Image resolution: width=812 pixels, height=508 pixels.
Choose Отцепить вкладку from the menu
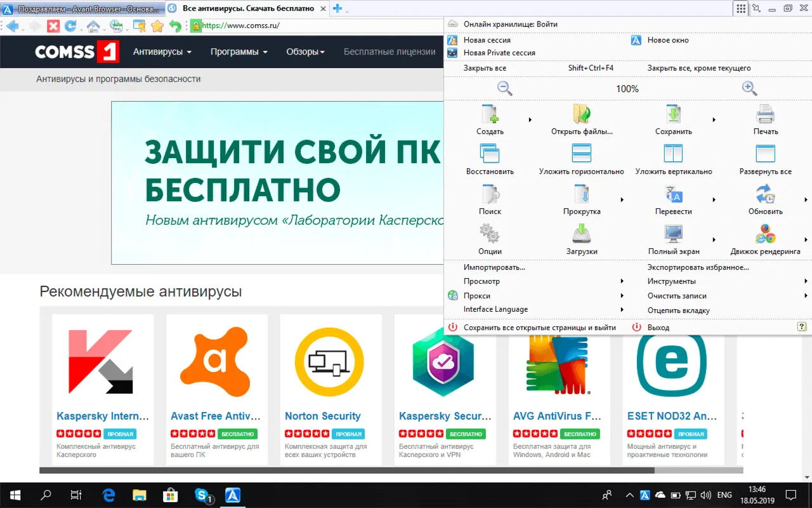point(679,311)
